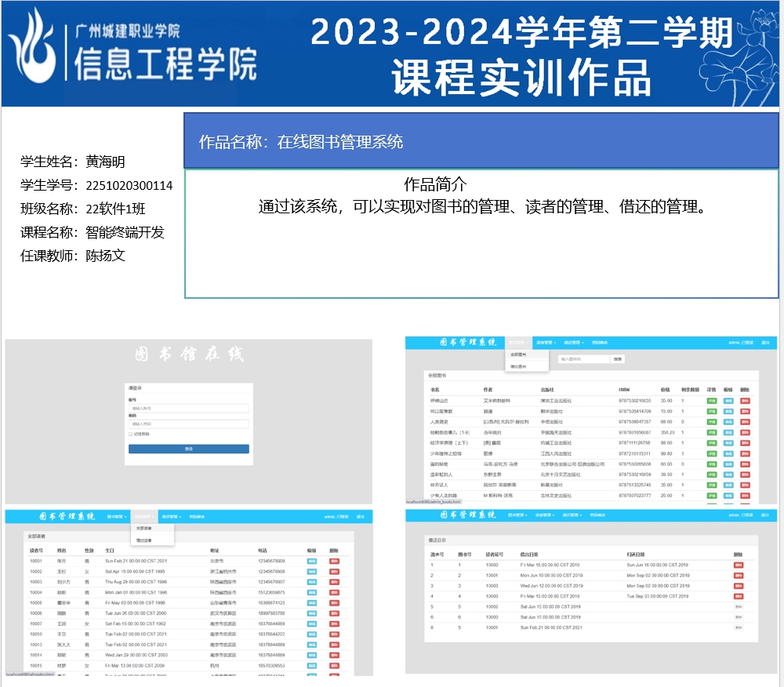This screenshot has width=784, height=687.
Task: Click blue 编辑 button for 呼啸山庄 book
Action: point(728,401)
